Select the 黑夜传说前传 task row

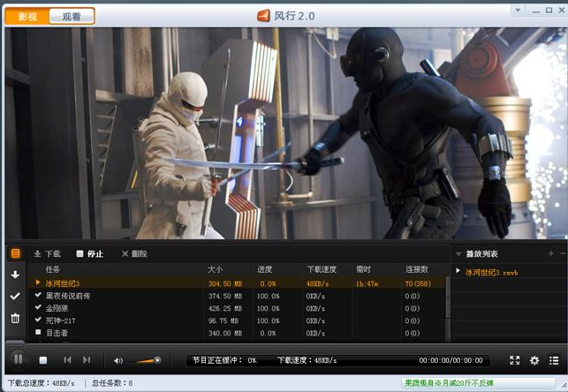pyautogui.click(x=238, y=296)
